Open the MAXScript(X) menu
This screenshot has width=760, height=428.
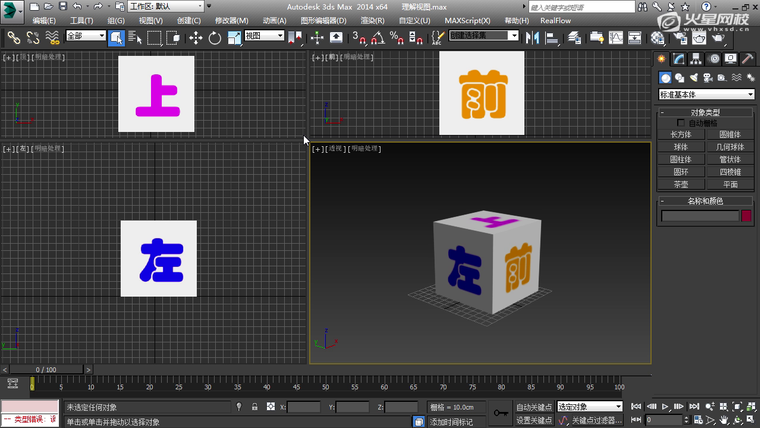(x=465, y=20)
